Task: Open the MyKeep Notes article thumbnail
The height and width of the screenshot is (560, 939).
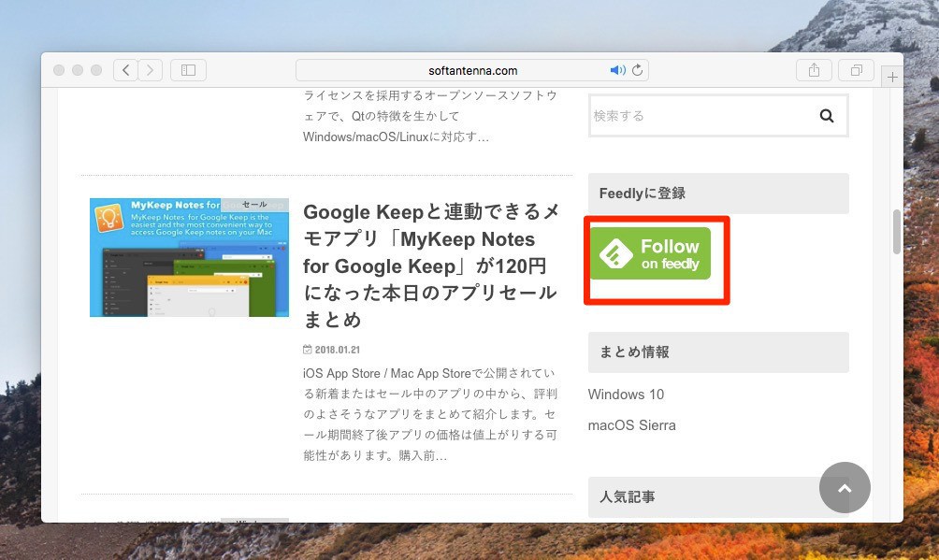Action: (x=189, y=257)
